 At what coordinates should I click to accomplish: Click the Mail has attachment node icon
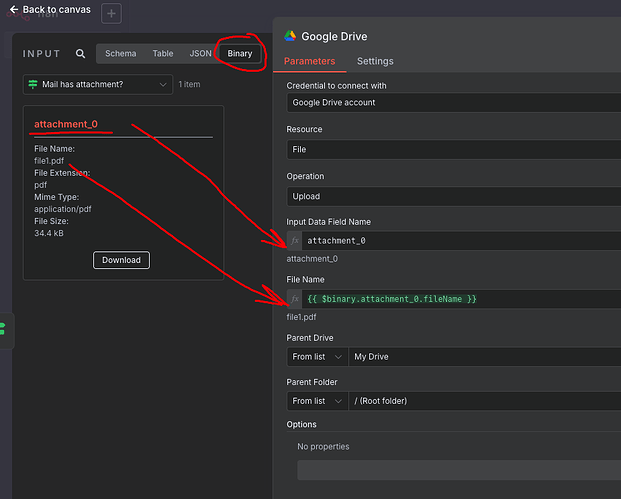coord(33,84)
